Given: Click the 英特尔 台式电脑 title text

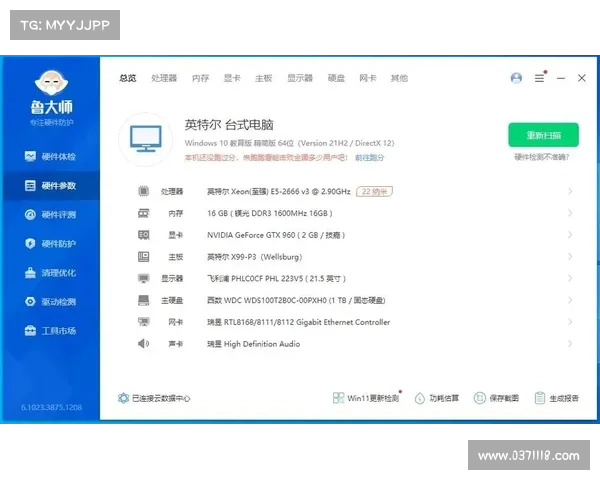Looking at the screenshot, I should tap(229, 125).
